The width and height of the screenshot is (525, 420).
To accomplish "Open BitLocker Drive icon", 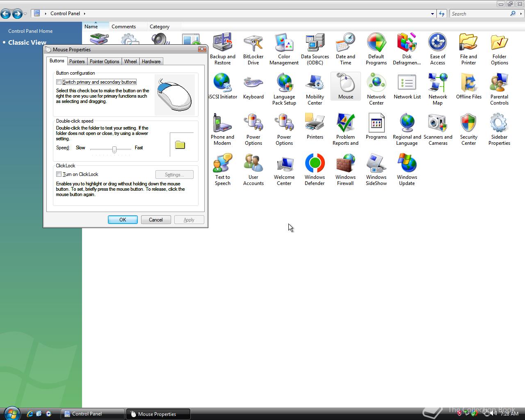I will pos(253,49).
